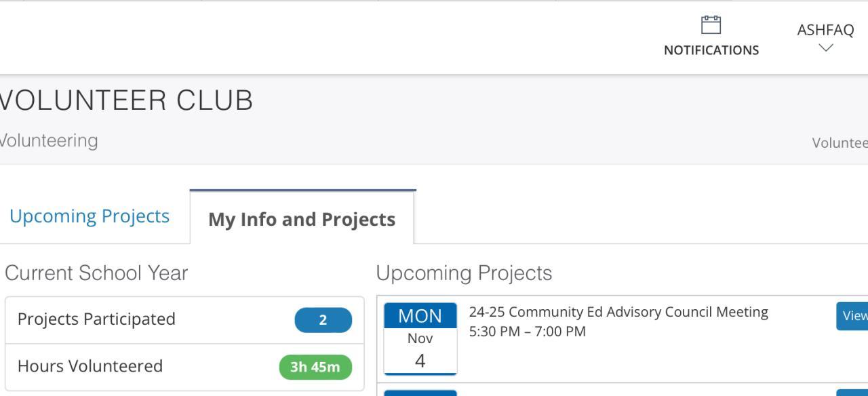Click the green "3h 45m" hours badge

(315, 367)
